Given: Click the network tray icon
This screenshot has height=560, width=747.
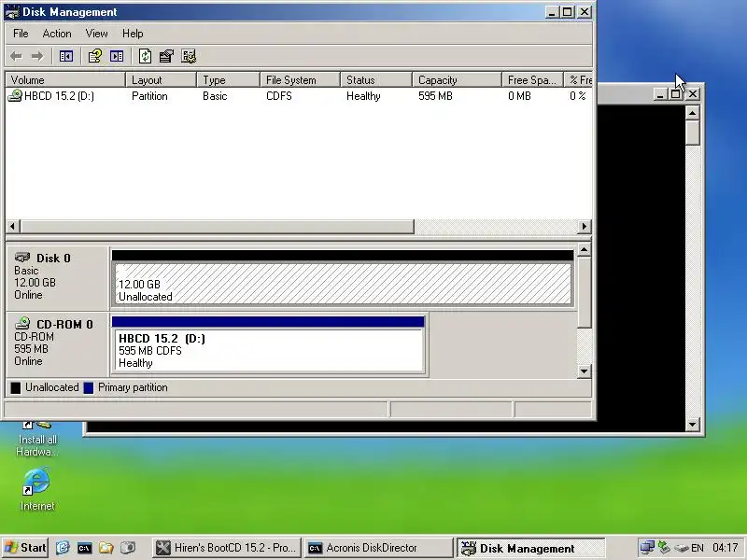Looking at the screenshot, I should (647, 548).
